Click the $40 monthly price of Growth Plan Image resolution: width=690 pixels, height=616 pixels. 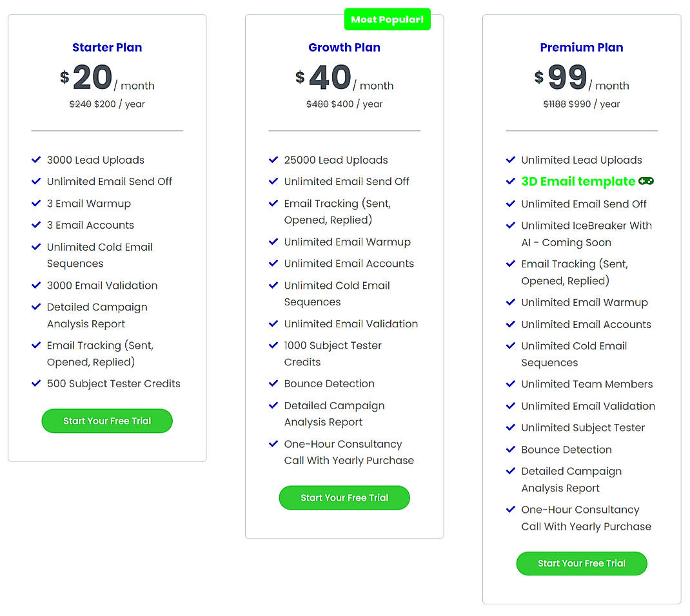coord(329,77)
